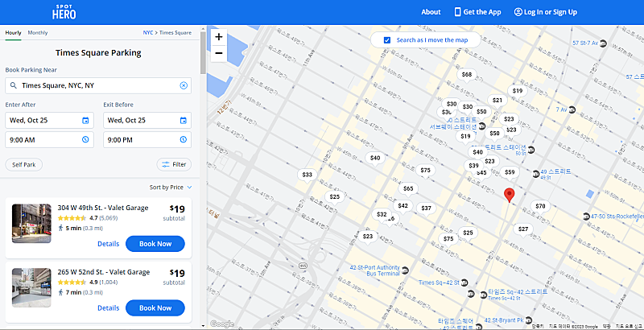Zoom in on the map
This screenshot has height=330, width=644.
[219, 37]
